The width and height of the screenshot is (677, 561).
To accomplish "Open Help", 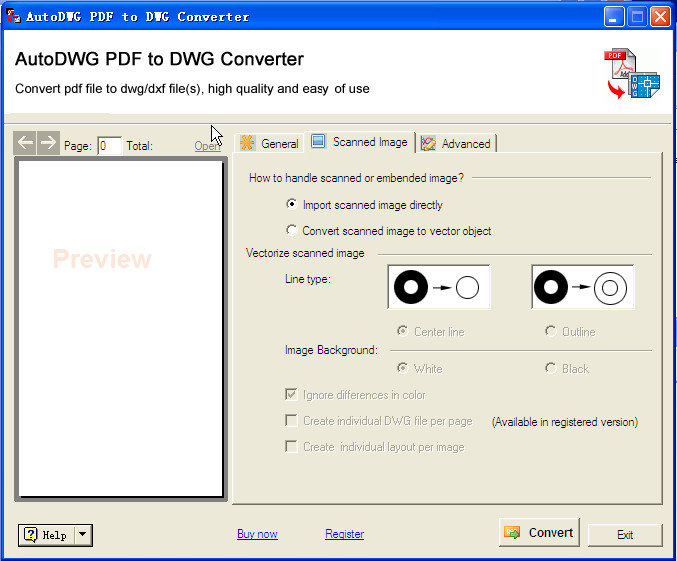I will (x=47, y=535).
